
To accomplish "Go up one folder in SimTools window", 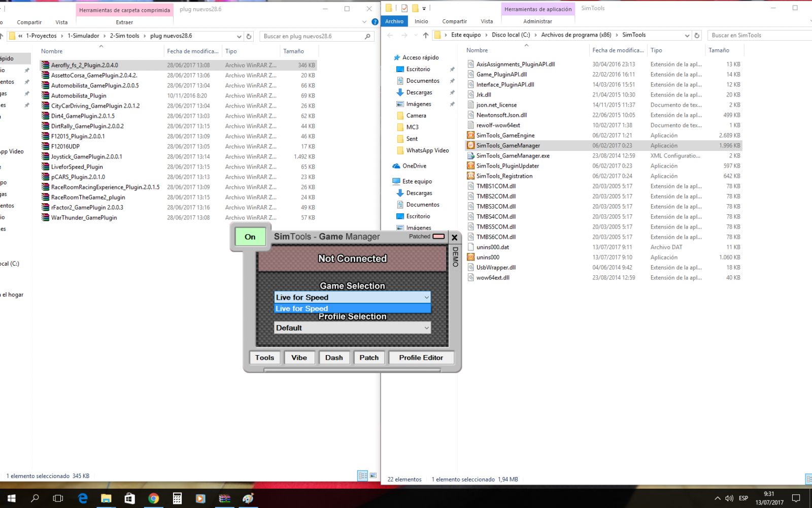I will [x=425, y=35].
